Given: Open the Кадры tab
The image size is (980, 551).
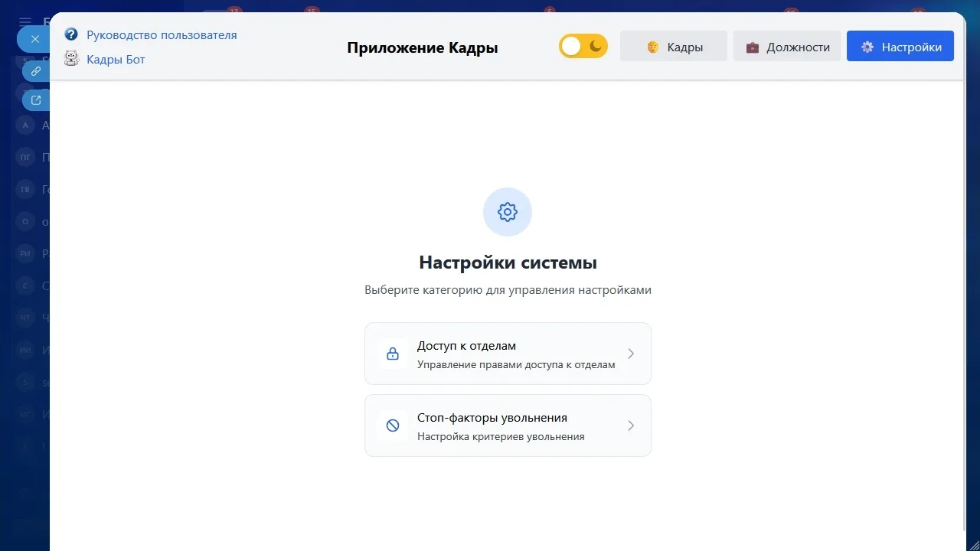Looking at the screenshot, I should [674, 47].
